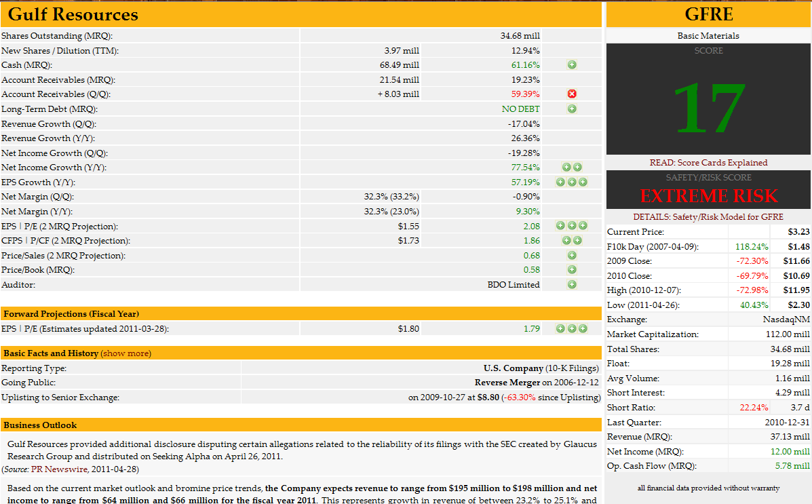Screen dimensions: 812x504
Task: Click the green icon in Price/Sales row
Action: [x=572, y=256]
